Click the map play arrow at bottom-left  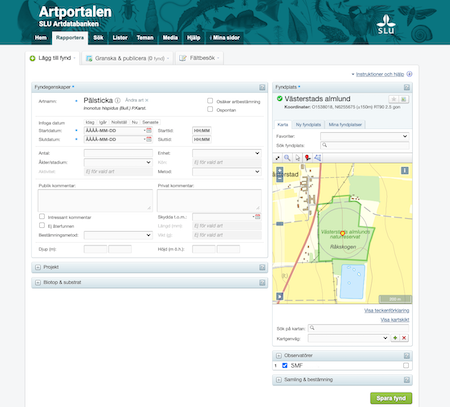(280, 296)
